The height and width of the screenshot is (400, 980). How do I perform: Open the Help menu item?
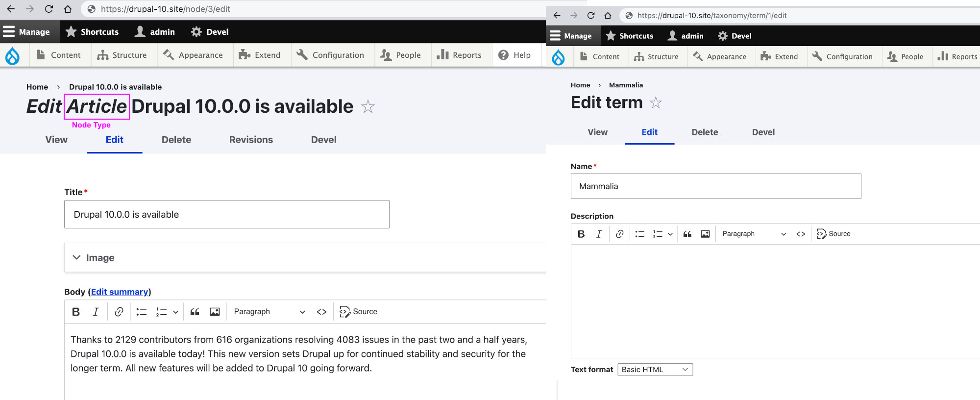pos(514,55)
